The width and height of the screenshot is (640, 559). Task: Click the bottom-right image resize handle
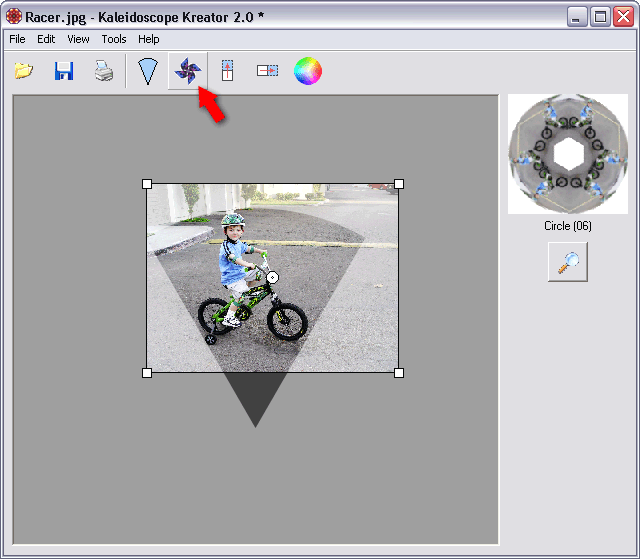399,373
